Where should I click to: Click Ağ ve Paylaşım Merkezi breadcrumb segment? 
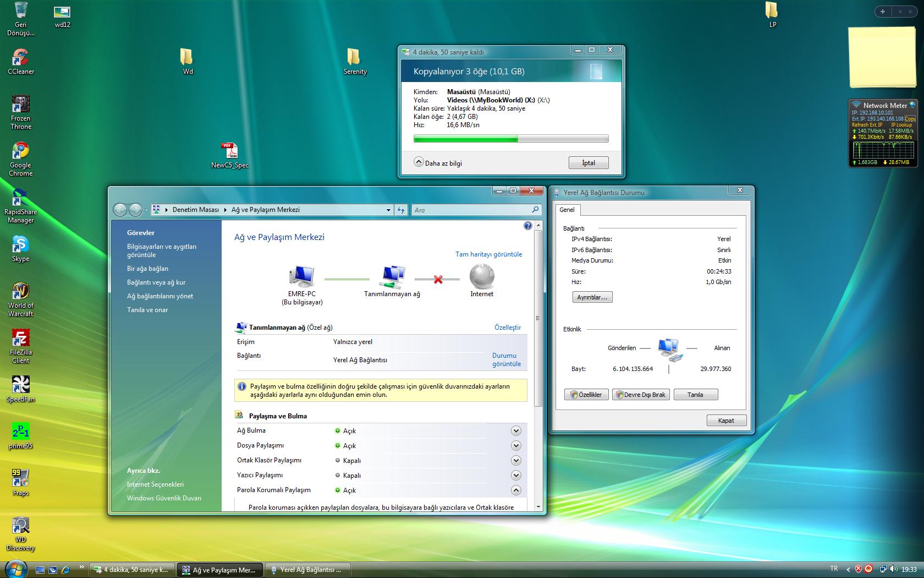click(266, 210)
